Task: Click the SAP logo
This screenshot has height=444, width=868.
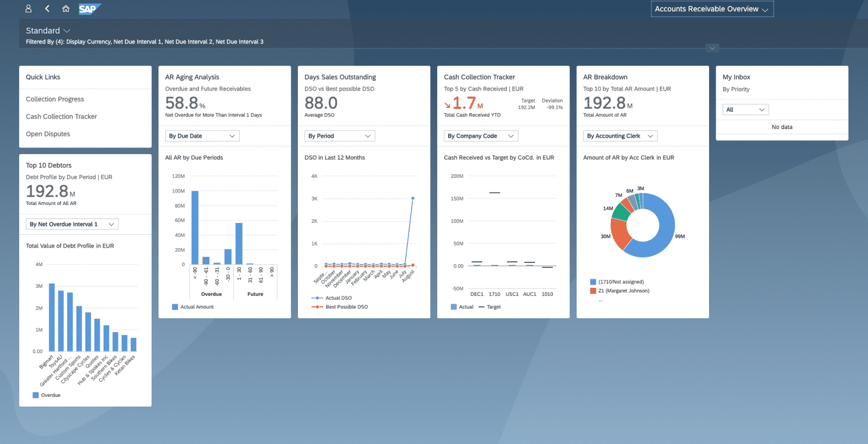Action: [90, 9]
